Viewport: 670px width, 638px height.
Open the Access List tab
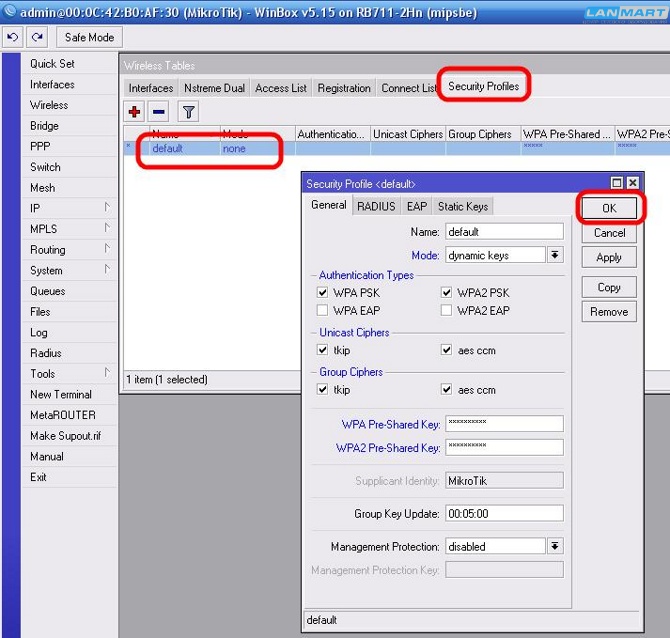pos(281,88)
